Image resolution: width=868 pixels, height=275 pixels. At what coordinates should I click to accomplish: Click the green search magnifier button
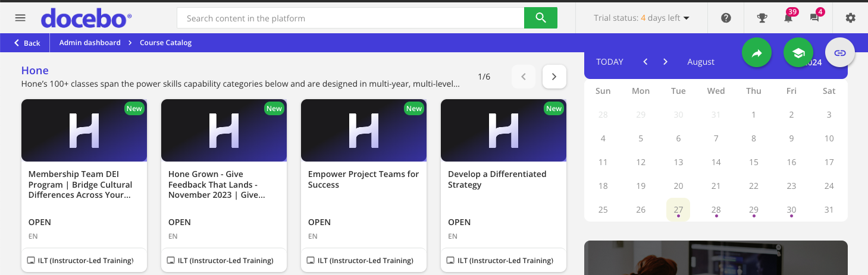coord(541,18)
